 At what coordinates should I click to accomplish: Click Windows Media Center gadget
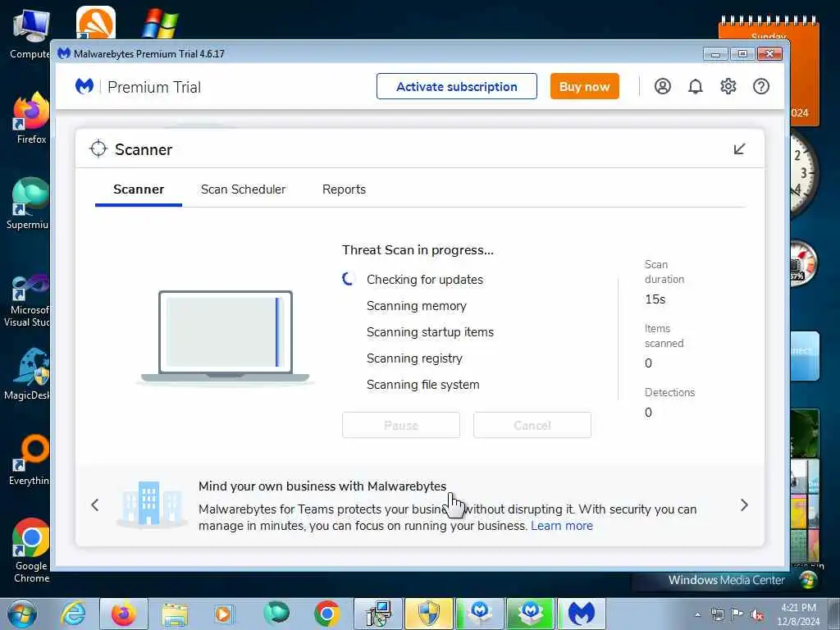pyautogui.click(x=727, y=580)
